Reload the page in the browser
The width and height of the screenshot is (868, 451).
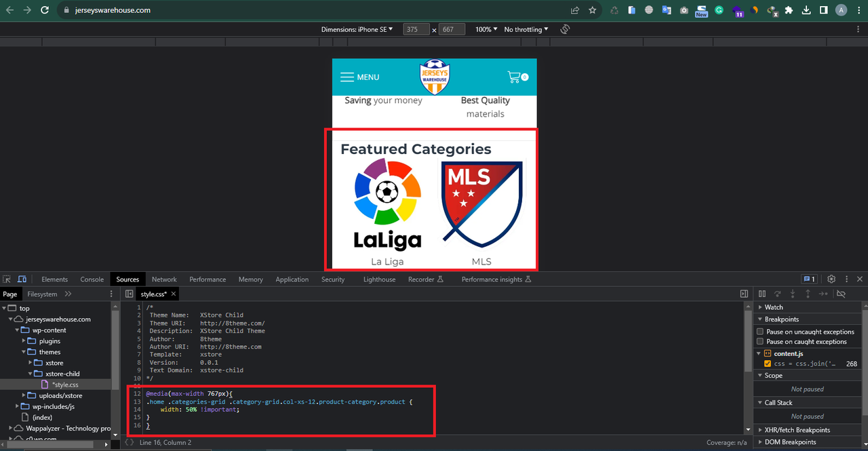(45, 10)
